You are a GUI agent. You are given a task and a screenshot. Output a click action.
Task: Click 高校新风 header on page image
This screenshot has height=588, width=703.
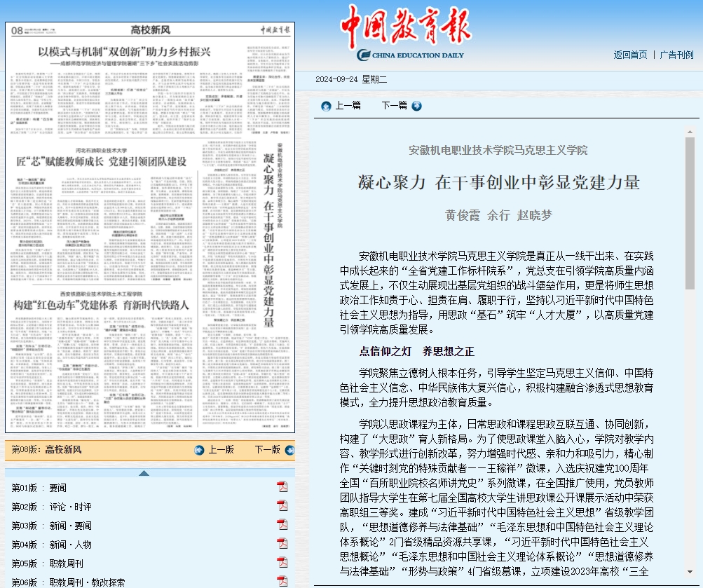coord(151,30)
